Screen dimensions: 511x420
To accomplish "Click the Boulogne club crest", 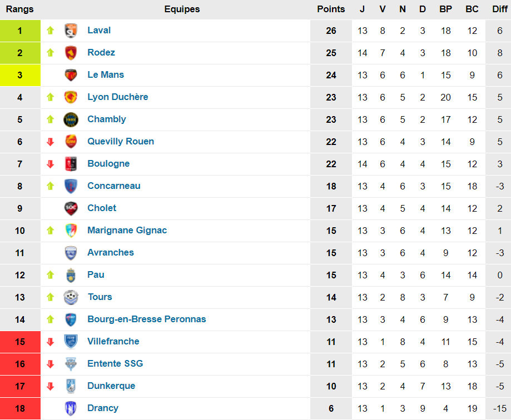I will 71,164.
